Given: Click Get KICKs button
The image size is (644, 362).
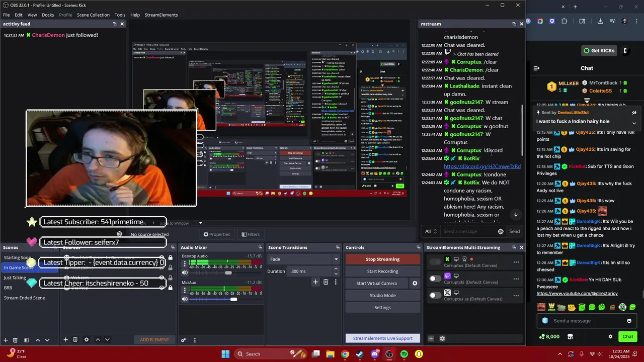Looking at the screenshot, I should tap(599, 51).
